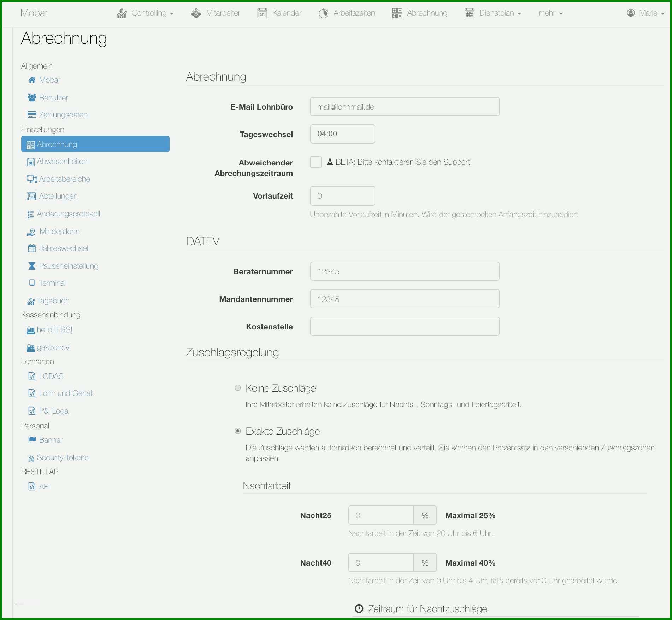Screen dimensions: 672x620
Task: Click the Security-Tokens icon
Action: (31, 458)
